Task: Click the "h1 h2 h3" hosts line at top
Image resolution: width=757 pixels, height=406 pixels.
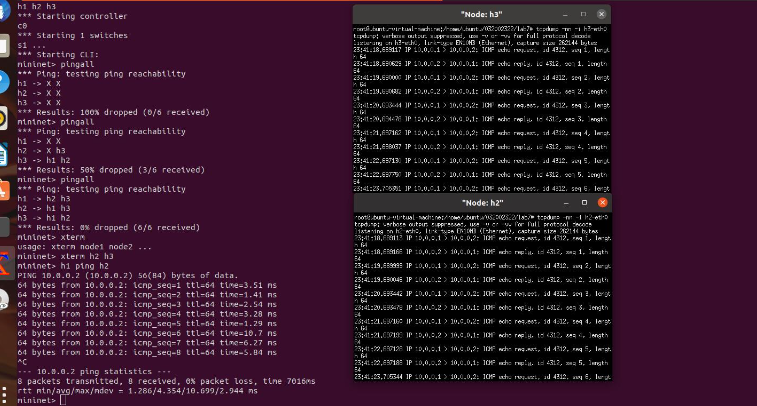Action: [x=37, y=7]
